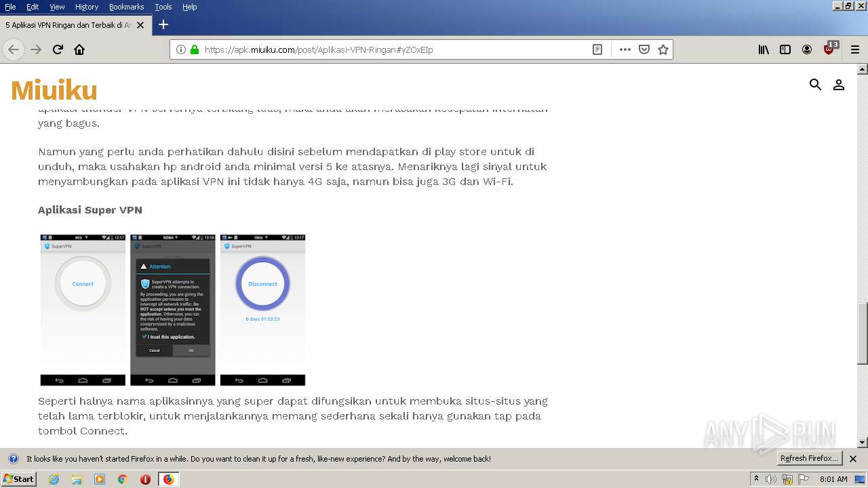
Task: Open the Firefox home page
Action: coord(79,49)
